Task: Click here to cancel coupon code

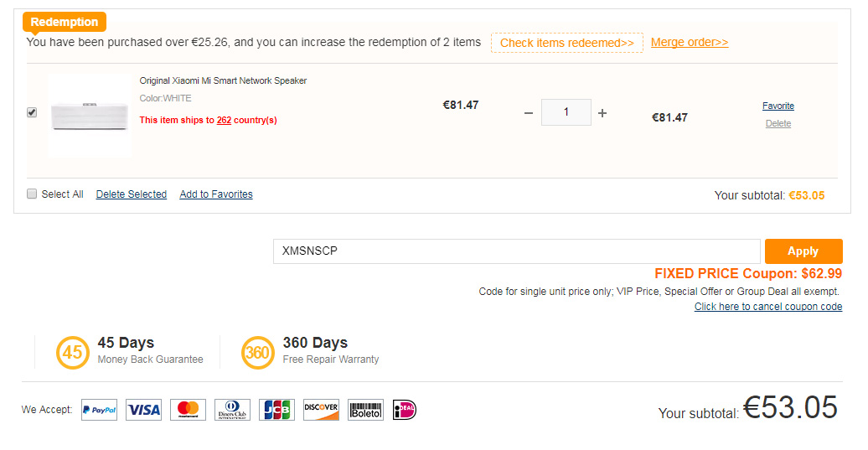Action: [768, 307]
